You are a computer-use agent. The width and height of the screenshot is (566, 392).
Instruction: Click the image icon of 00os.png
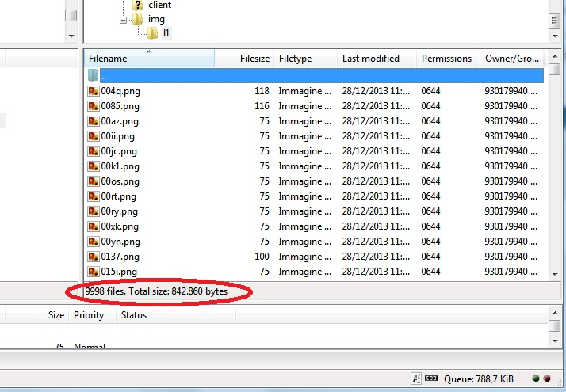click(94, 181)
